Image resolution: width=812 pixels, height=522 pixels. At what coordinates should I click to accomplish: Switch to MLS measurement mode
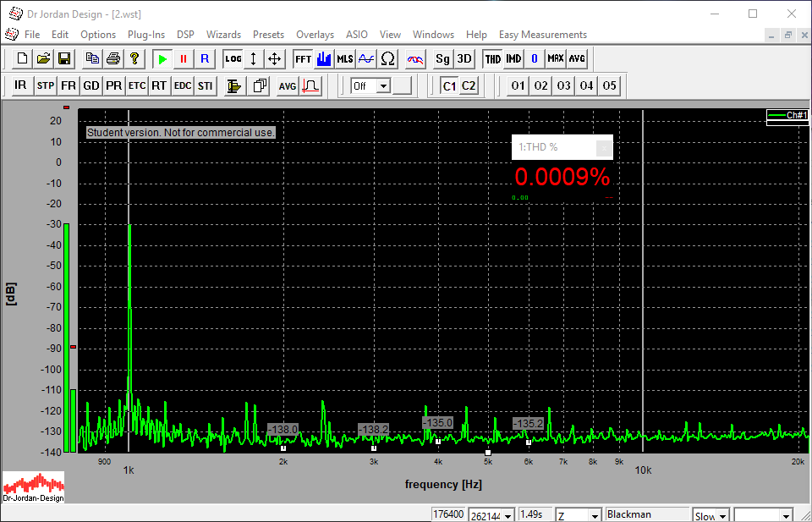tap(345, 58)
